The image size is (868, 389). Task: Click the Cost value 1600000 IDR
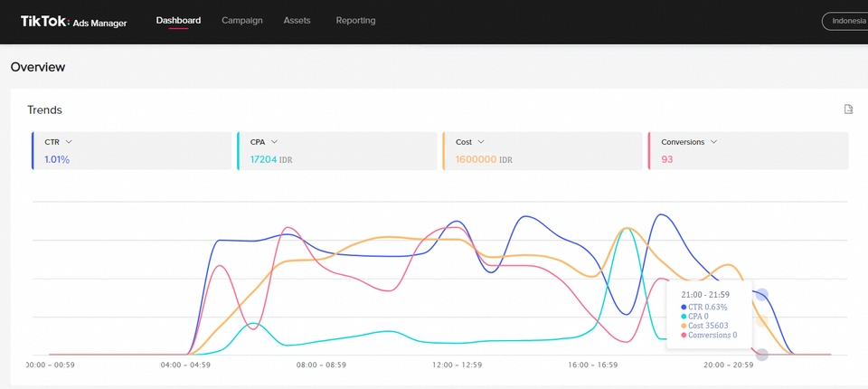coord(484,159)
